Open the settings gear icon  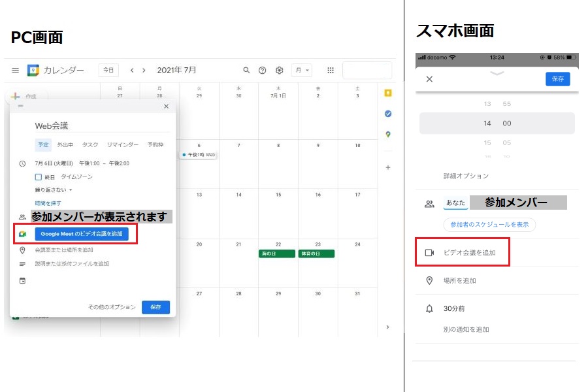click(280, 71)
